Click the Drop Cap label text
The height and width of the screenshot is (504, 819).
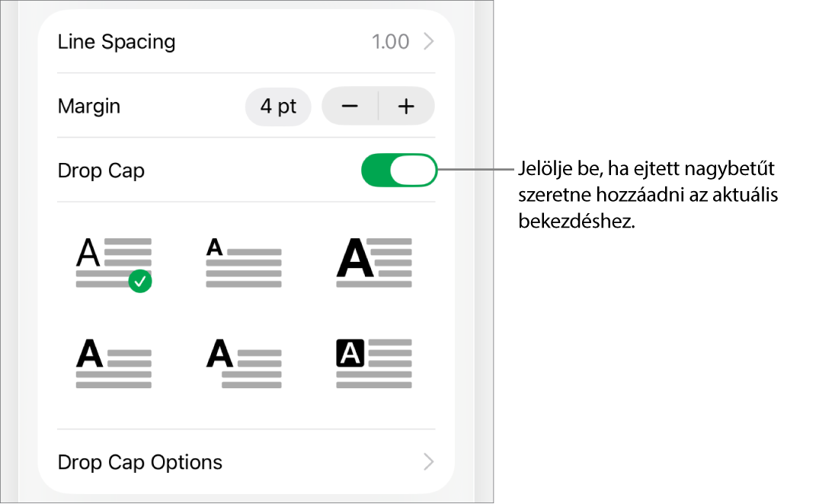coord(101,171)
